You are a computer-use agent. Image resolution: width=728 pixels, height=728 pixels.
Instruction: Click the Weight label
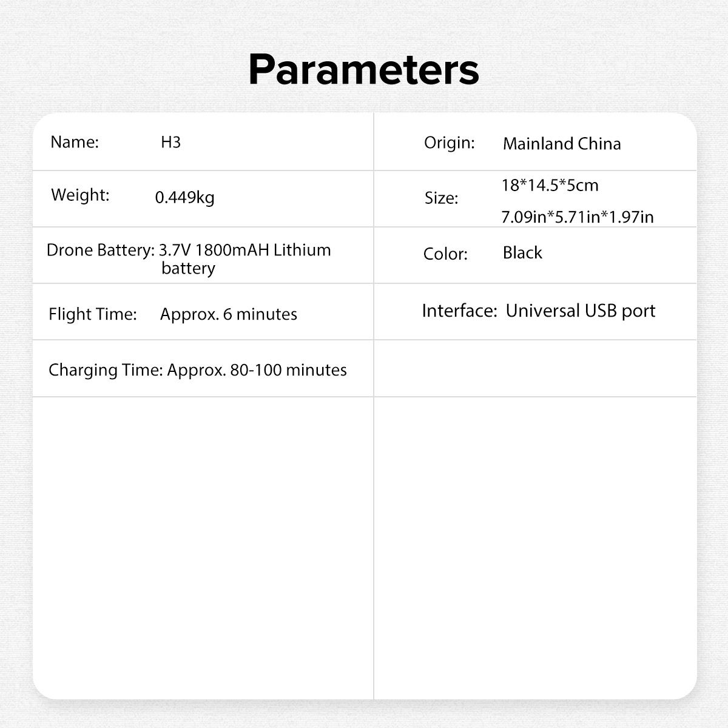click(x=80, y=195)
